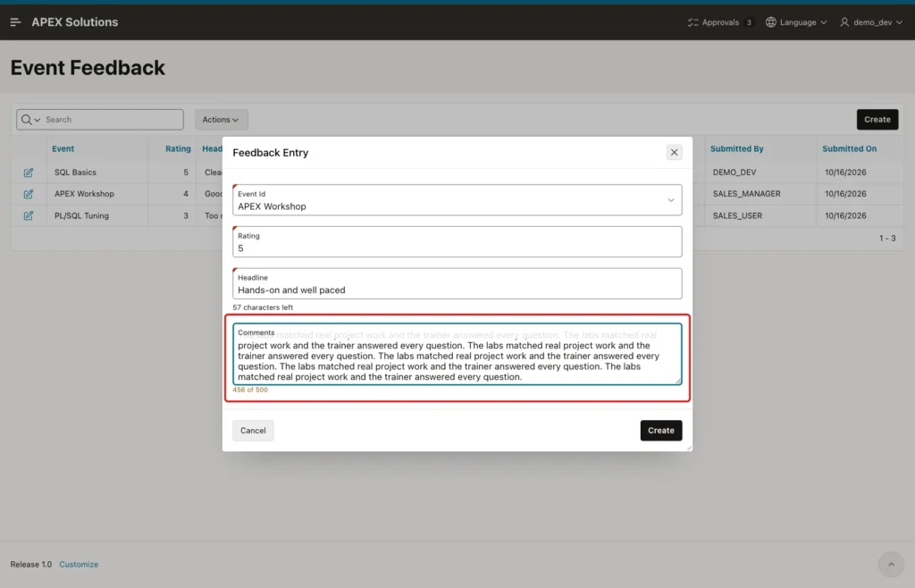Click the page-level Create button
915x588 pixels.
click(877, 120)
